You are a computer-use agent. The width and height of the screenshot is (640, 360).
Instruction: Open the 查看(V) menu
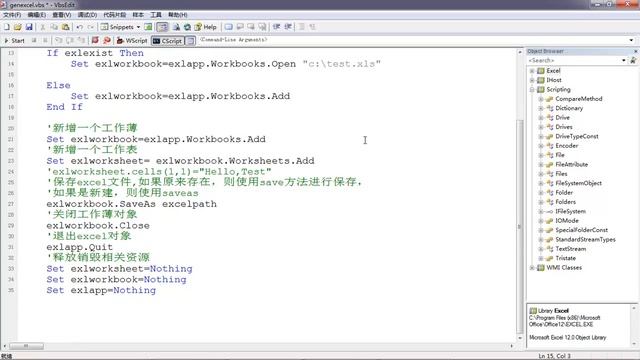61,15
